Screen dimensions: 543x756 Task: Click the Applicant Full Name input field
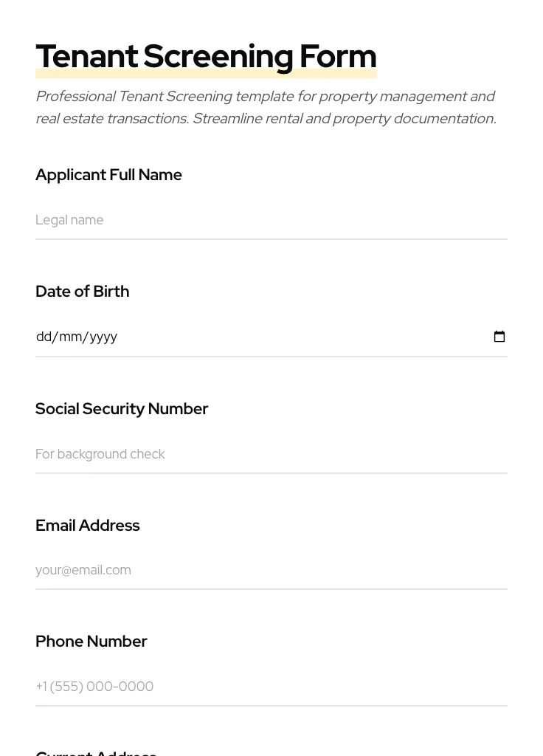[271, 220]
